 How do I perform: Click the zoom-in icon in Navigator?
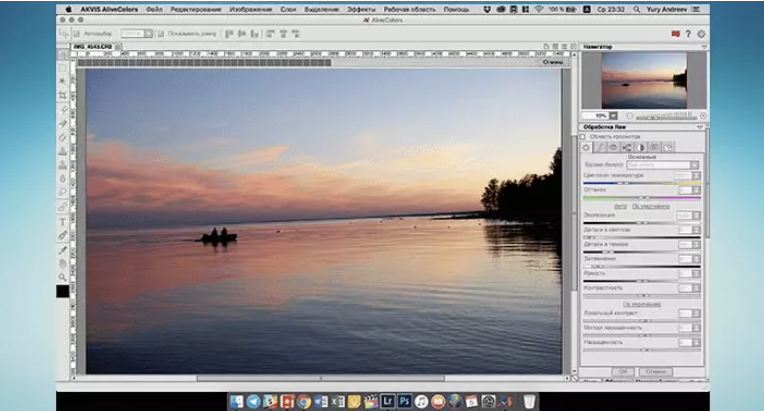click(703, 116)
